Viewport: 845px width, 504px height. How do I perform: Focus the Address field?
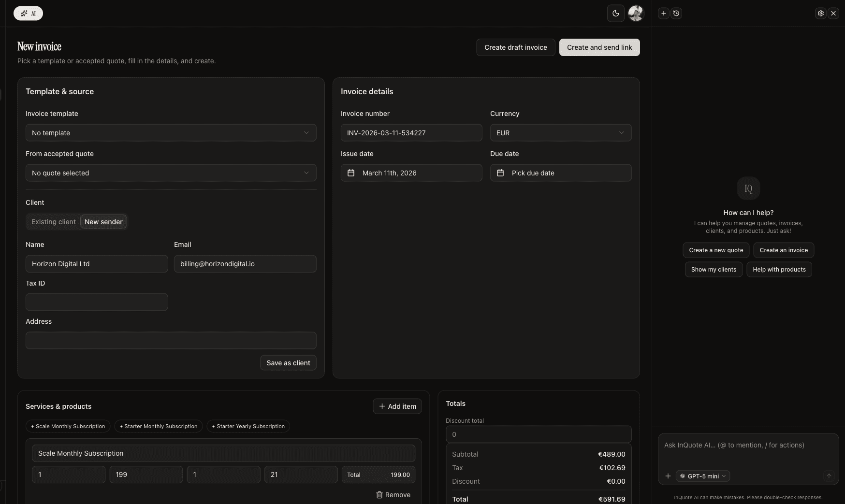tap(171, 340)
